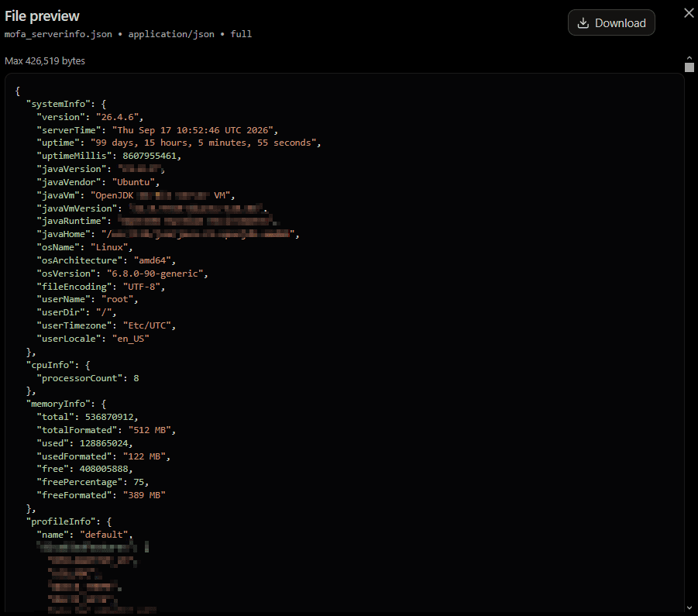Click the scrollbar down arrow
This screenshot has height=616, width=698.
click(x=689, y=607)
